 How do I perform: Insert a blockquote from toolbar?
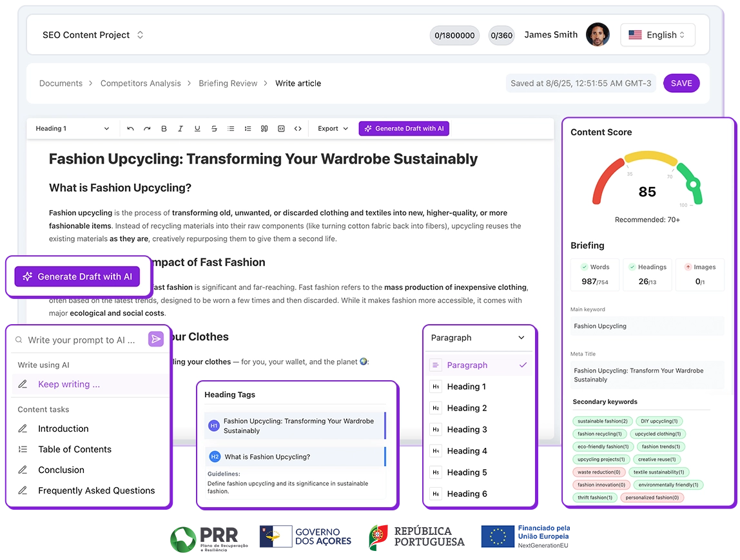(x=264, y=129)
